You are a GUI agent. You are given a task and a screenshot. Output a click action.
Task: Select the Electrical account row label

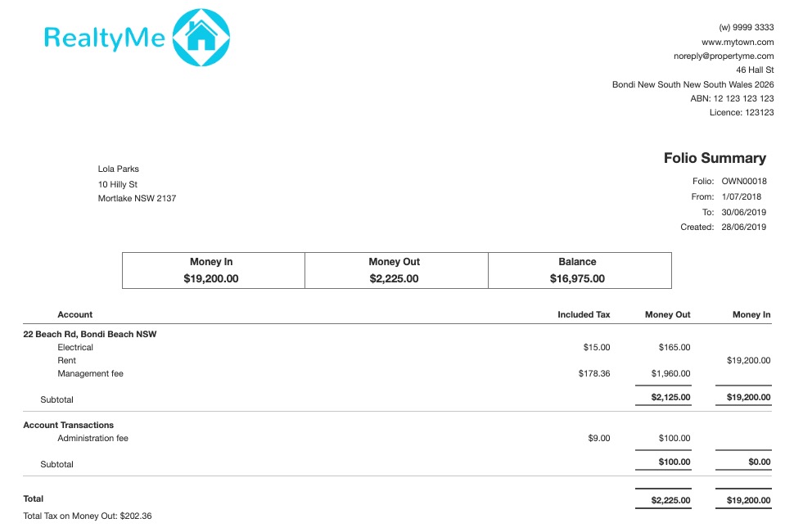pyautogui.click(x=75, y=347)
